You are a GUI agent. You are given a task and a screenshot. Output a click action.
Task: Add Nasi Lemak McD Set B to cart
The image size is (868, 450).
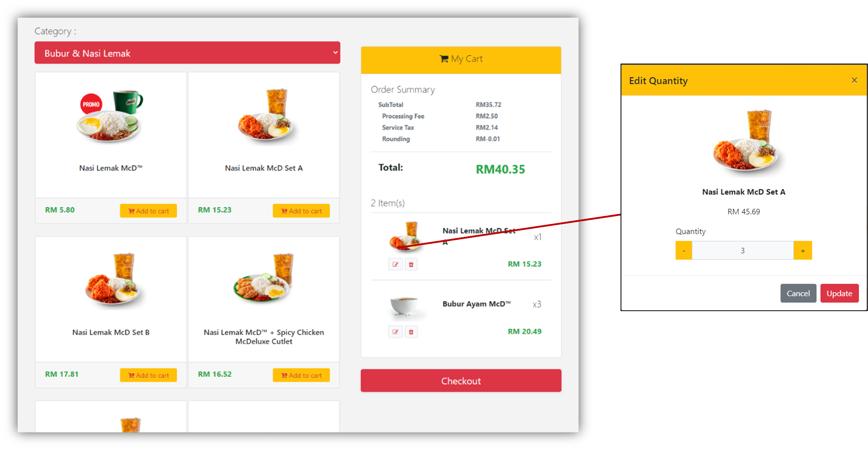pyautogui.click(x=148, y=375)
